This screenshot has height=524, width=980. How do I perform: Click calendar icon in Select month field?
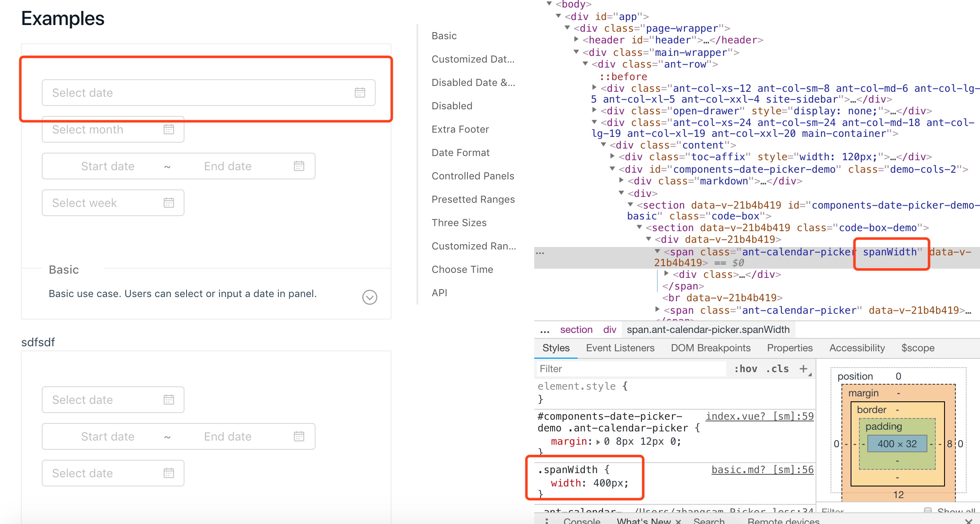(169, 129)
